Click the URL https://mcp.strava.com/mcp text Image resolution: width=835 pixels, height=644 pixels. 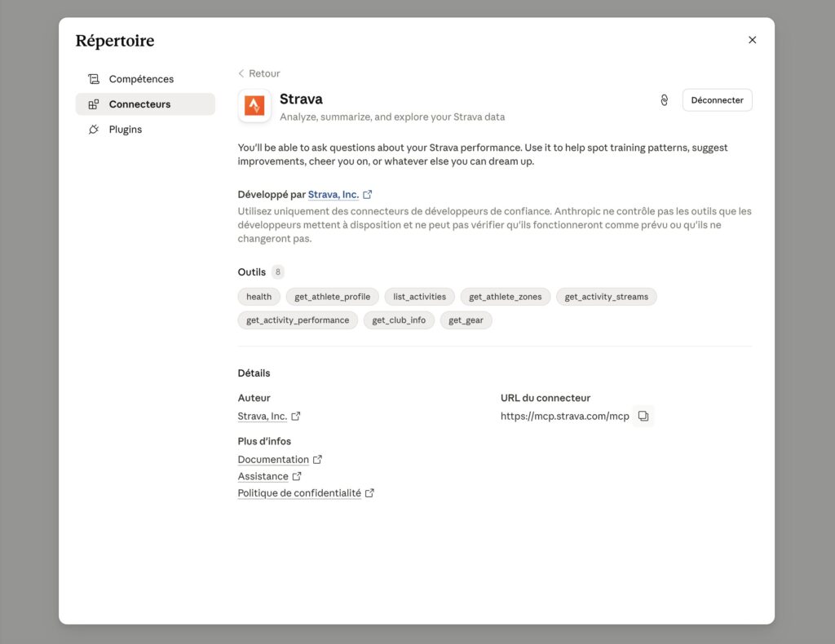564,417
